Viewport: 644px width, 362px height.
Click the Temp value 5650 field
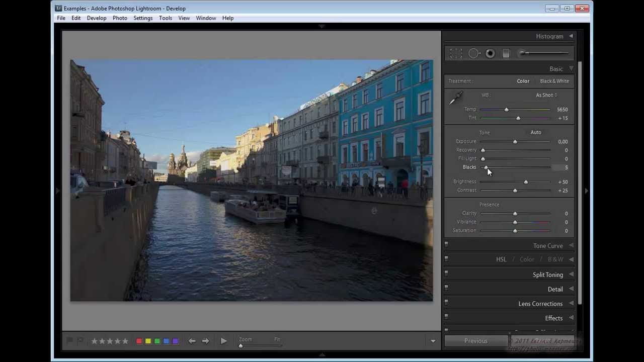click(562, 110)
